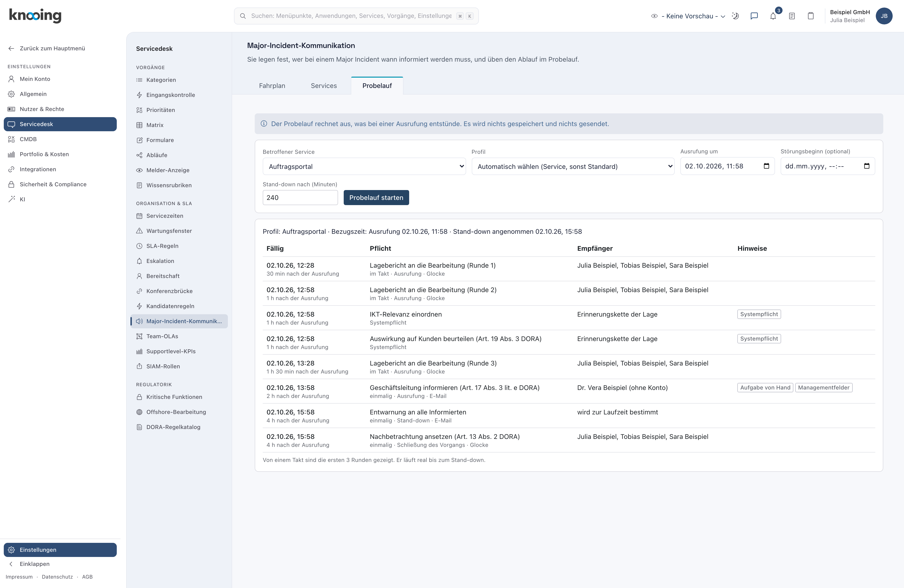The height and width of the screenshot is (588, 904).
Task: Open the notifications bell icon
Action: (773, 16)
